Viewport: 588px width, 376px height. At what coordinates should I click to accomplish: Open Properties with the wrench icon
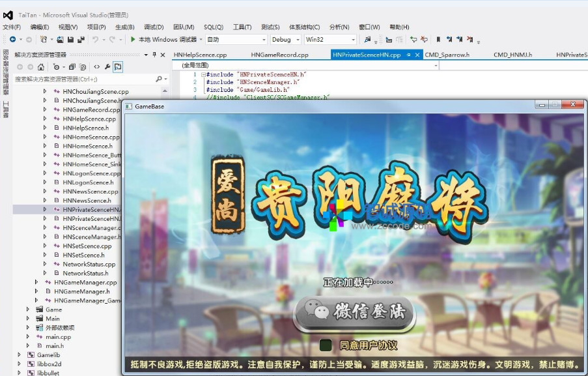coord(107,67)
